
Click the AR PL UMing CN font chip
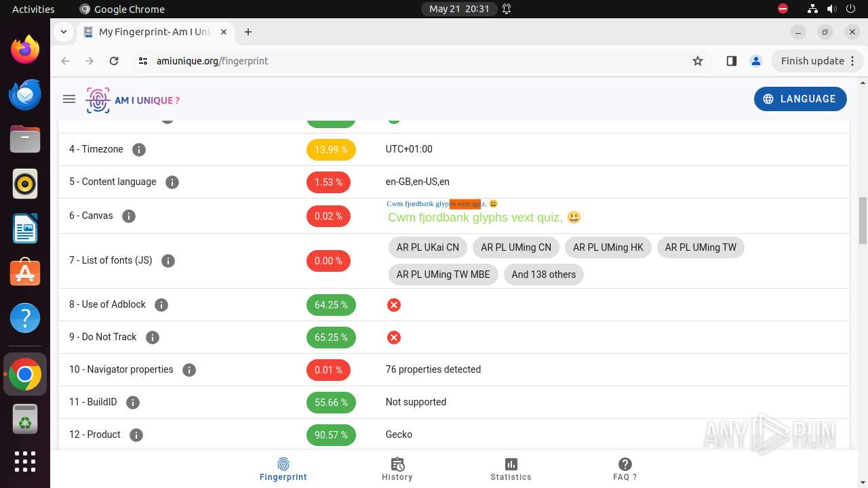(x=516, y=247)
